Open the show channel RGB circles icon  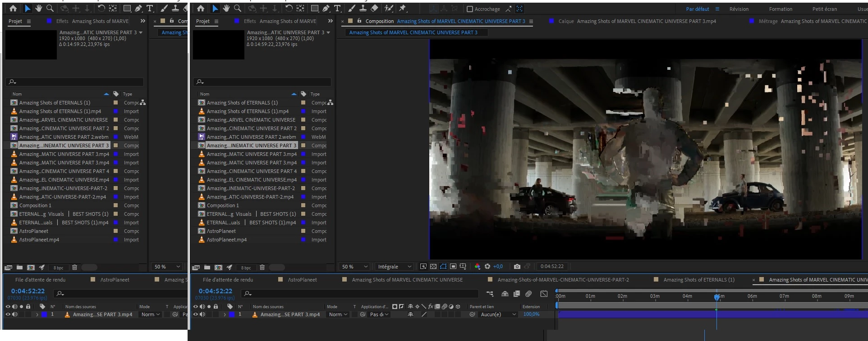478,266
